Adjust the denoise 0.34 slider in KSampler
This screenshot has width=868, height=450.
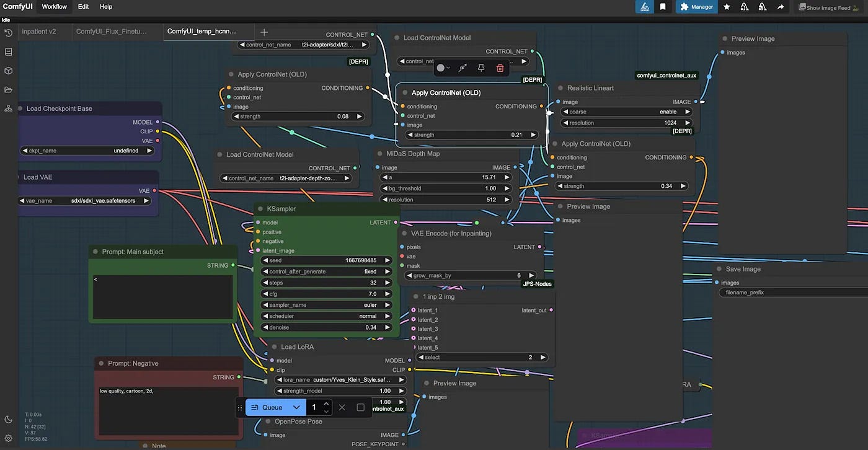pyautogui.click(x=326, y=327)
